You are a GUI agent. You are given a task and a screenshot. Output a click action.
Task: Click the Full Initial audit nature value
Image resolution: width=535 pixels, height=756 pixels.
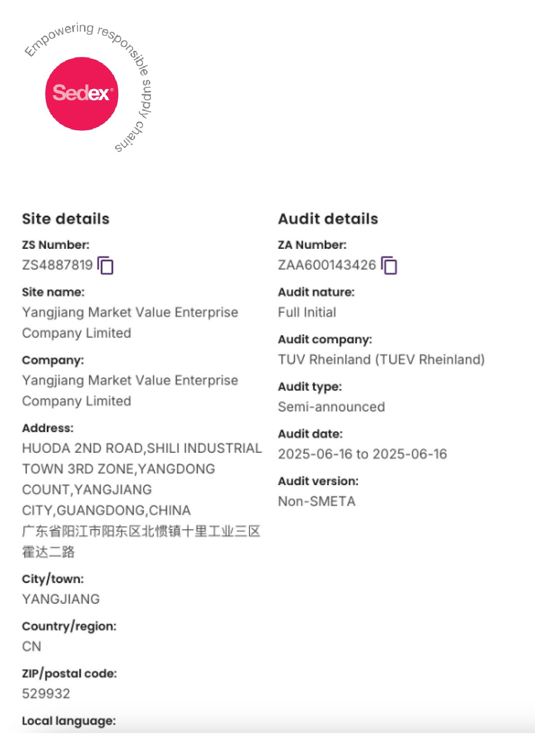(307, 312)
